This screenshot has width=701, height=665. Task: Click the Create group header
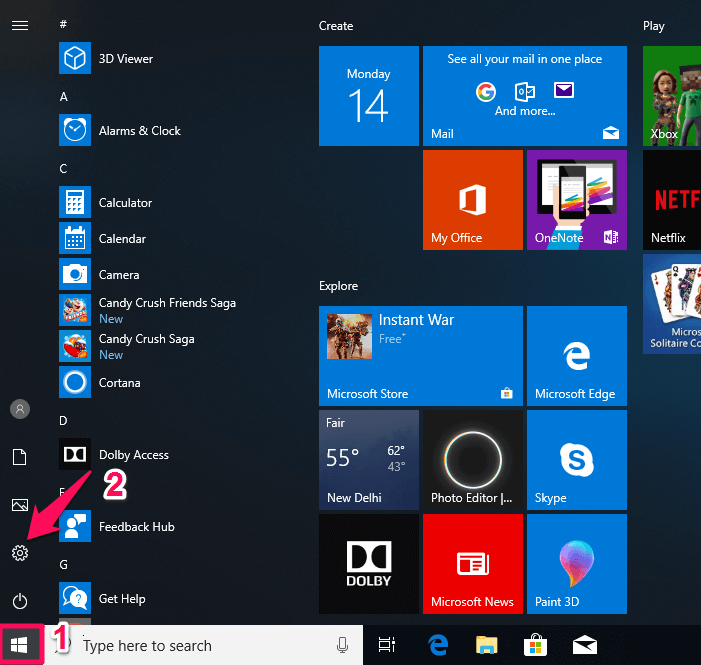pyautogui.click(x=336, y=26)
